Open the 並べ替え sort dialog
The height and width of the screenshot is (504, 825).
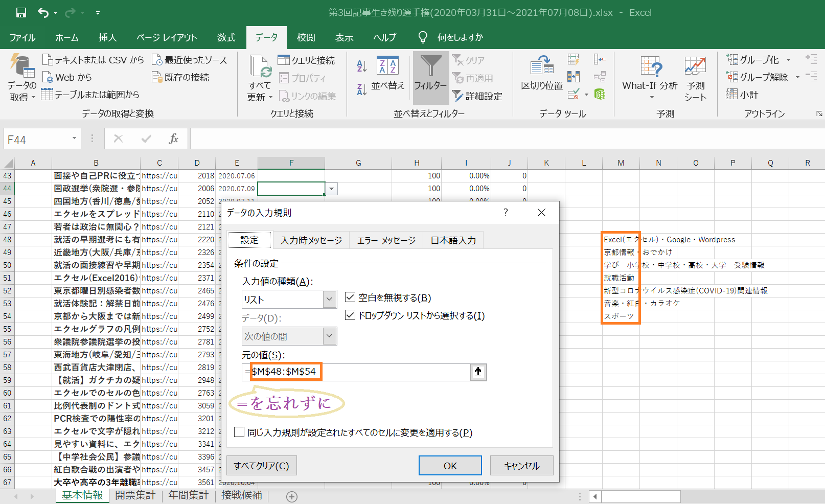tap(387, 73)
